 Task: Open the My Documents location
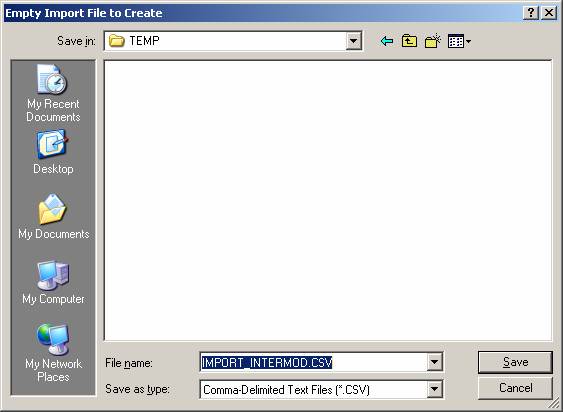(53, 217)
